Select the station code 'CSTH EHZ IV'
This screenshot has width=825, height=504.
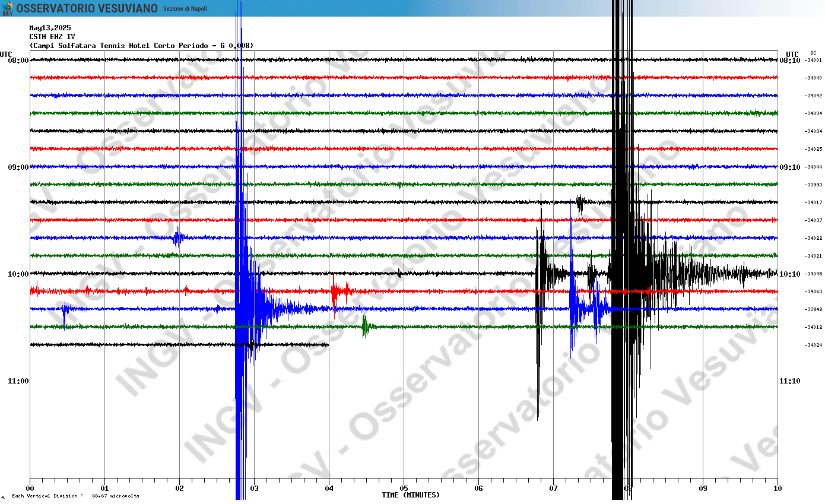click(52, 37)
